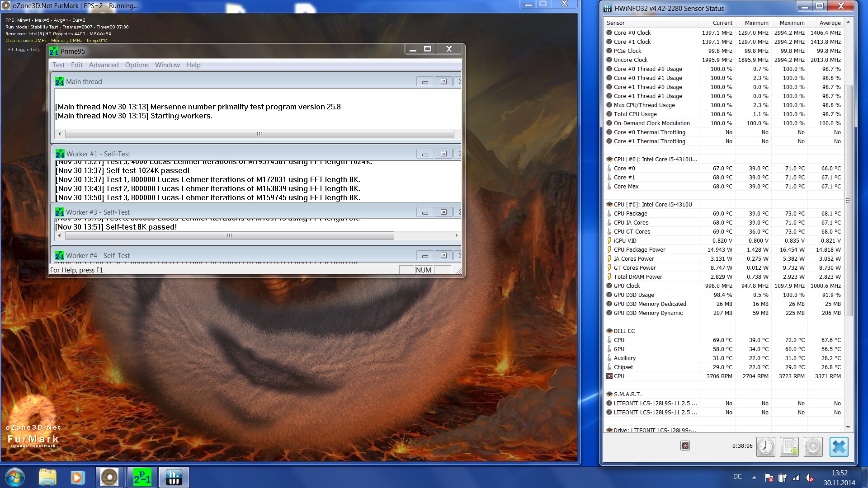
Task: Click the Worker #1 Self-Test window icon
Action: 60,154
